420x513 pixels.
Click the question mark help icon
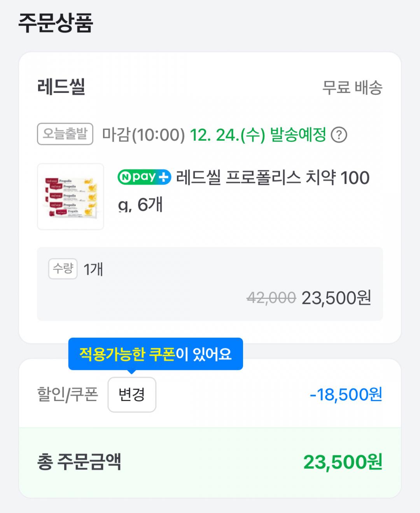(339, 135)
